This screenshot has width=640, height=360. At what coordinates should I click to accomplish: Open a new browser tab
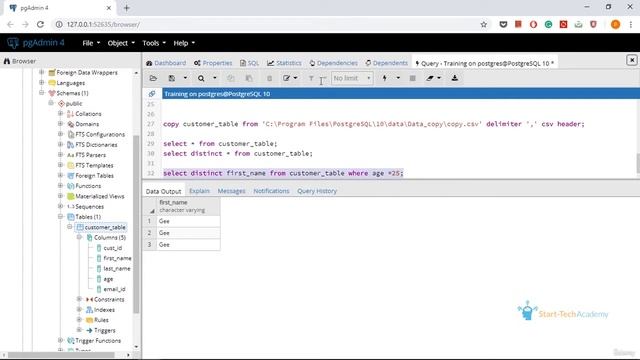tap(127, 8)
